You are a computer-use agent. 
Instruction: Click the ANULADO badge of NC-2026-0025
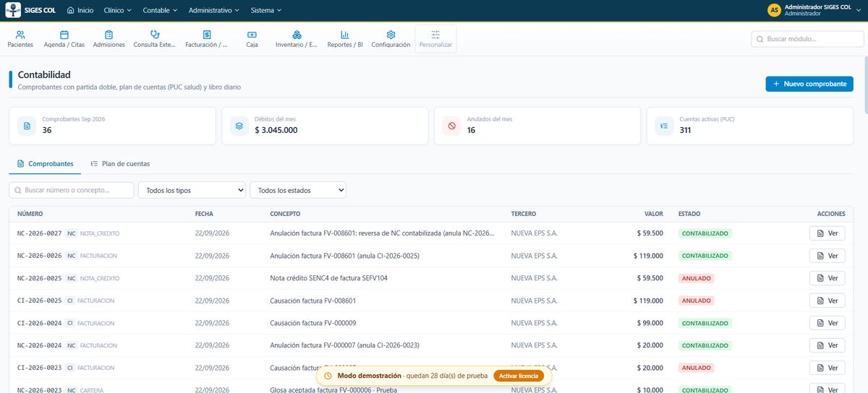pos(697,278)
